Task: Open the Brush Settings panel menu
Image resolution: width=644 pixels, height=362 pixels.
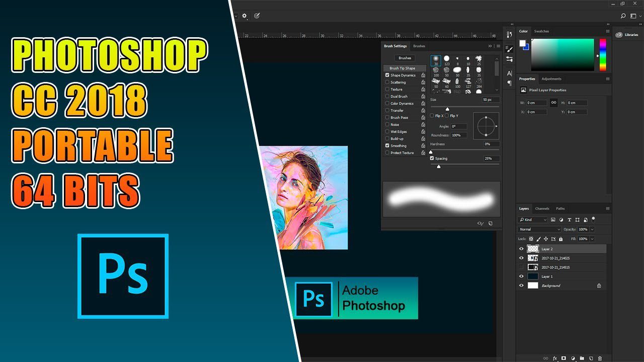Action: pos(498,46)
